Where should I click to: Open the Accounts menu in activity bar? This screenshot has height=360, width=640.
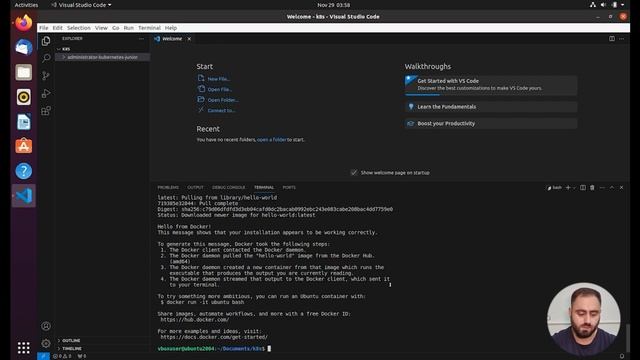pyautogui.click(x=46, y=326)
